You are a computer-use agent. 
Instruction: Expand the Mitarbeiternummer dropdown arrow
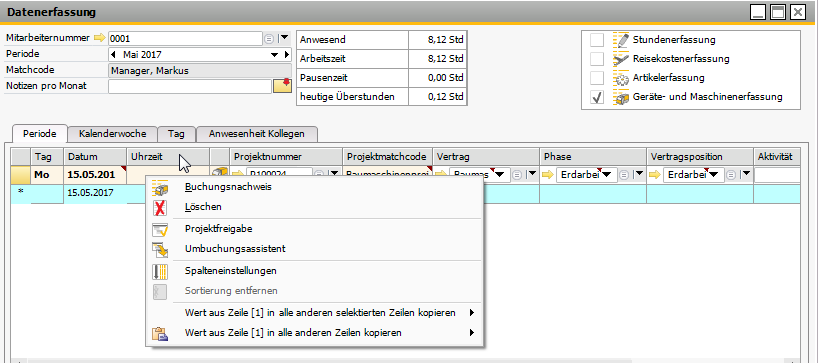click(283, 38)
